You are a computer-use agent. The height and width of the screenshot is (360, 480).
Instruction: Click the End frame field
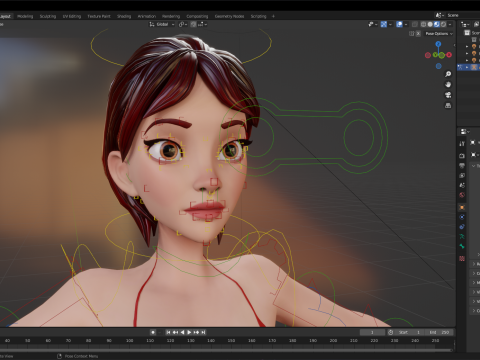click(439, 332)
